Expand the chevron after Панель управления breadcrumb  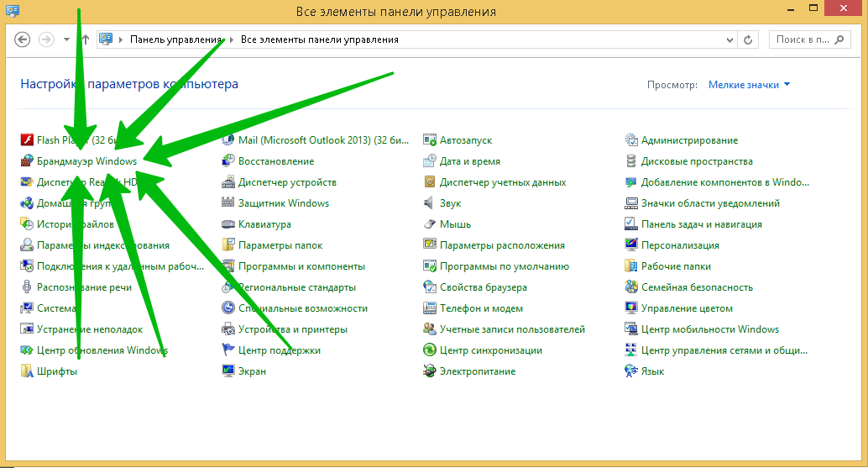tap(231, 39)
